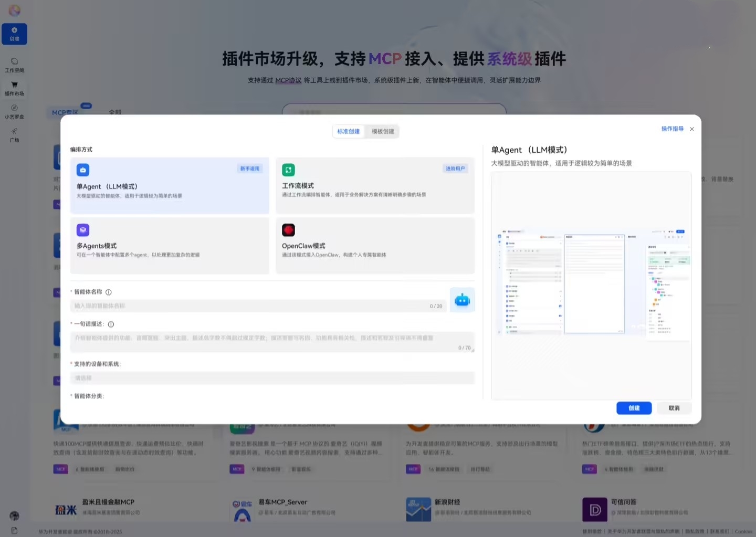Click info icon next to 一句话描述
Viewport: 756px width, 537px height.
(111, 324)
